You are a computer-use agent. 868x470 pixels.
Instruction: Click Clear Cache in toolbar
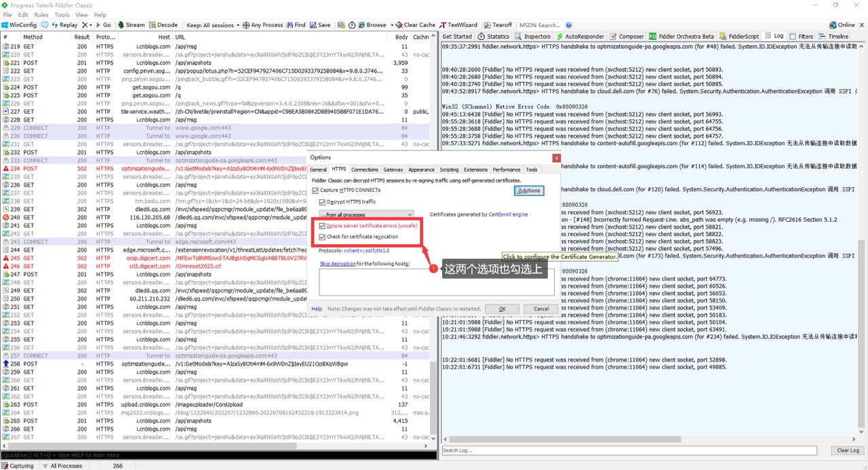coord(416,25)
